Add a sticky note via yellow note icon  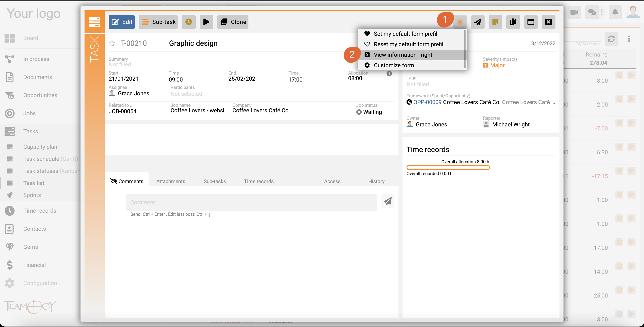tap(495, 22)
